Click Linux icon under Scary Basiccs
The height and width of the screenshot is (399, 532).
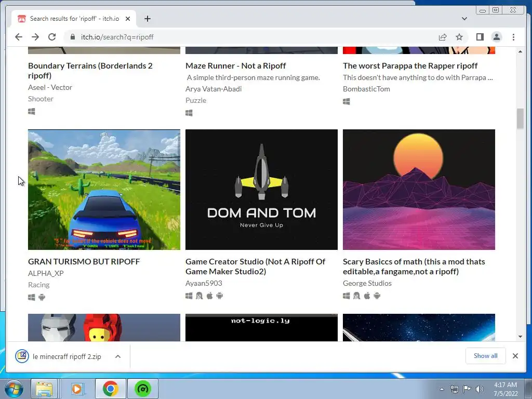click(x=356, y=296)
